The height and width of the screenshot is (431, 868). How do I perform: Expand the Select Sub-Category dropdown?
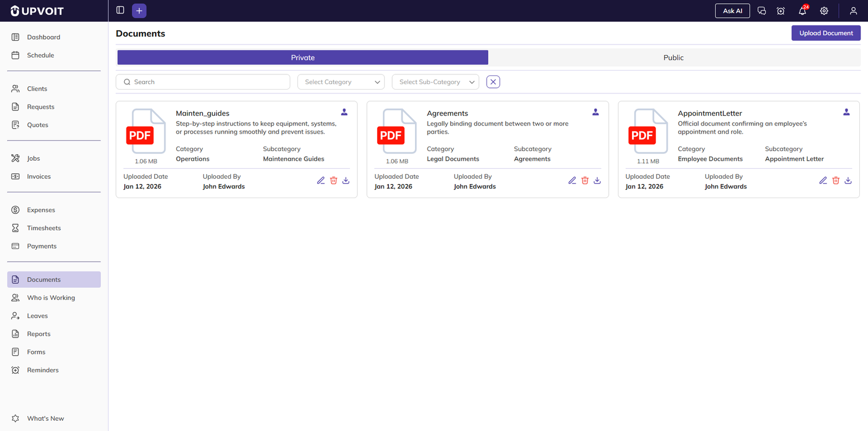(436, 82)
